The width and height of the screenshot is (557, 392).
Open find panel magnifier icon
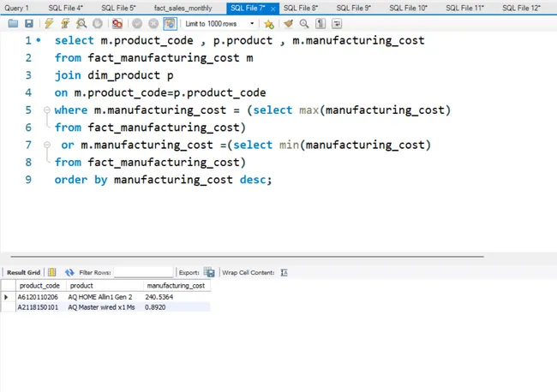click(304, 24)
